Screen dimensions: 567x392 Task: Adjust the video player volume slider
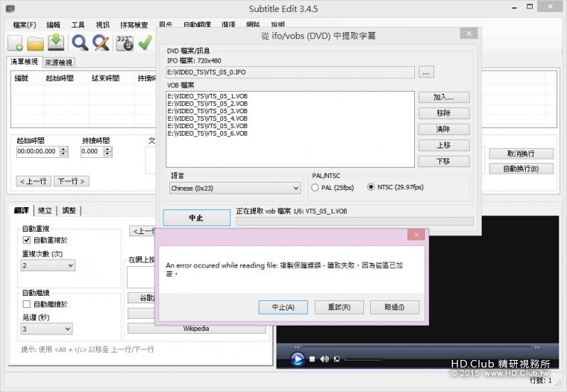point(363,359)
